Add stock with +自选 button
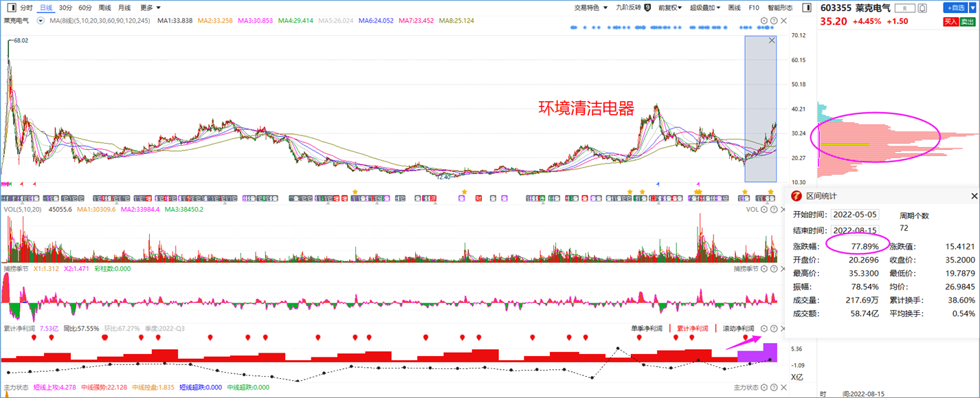980x398 pixels. coord(955,8)
